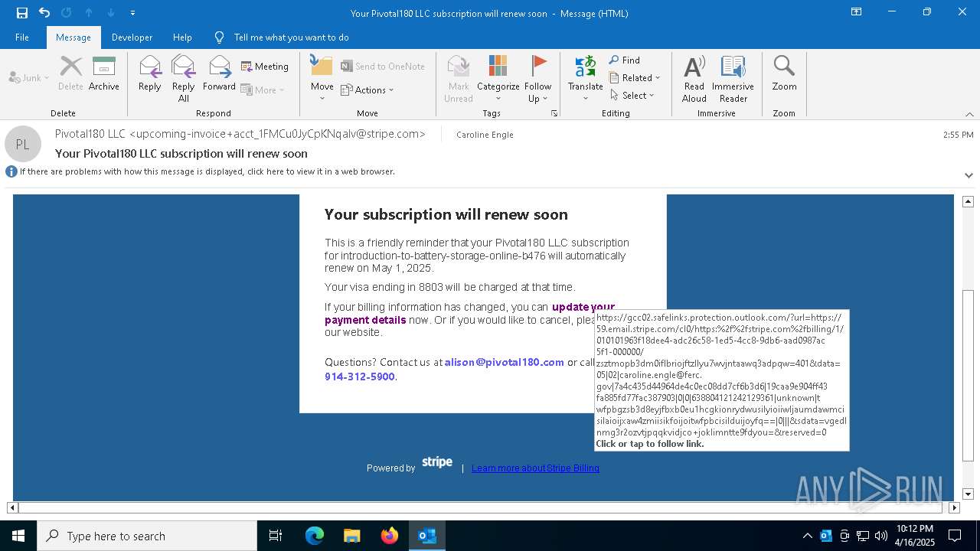The width and height of the screenshot is (980, 551).
Task: Open the Customize Quick Access Toolbar dropdown
Action: pyautogui.click(x=132, y=13)
